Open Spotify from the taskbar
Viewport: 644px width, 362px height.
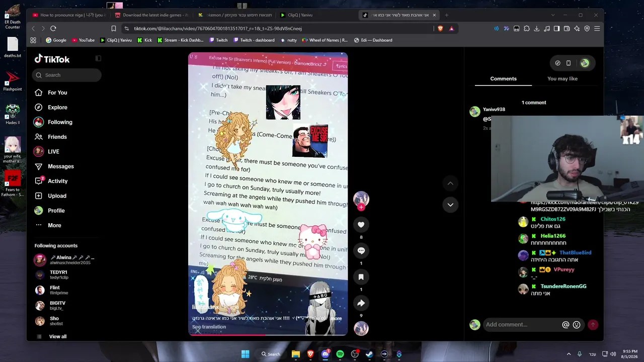coord(340,354)
